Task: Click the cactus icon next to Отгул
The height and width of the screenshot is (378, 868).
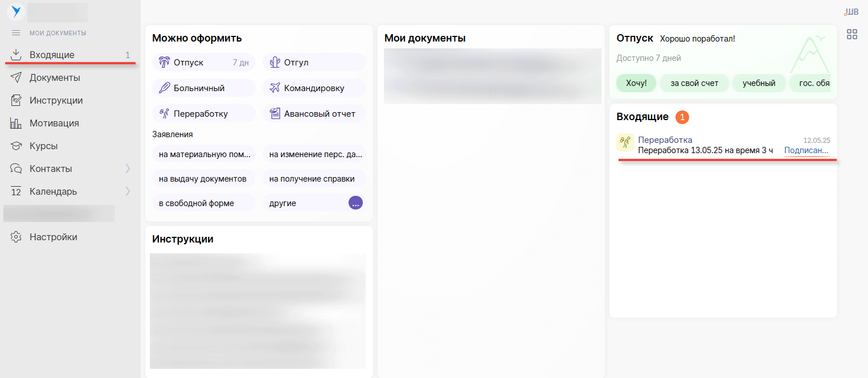Action: (x=275, y=63)
